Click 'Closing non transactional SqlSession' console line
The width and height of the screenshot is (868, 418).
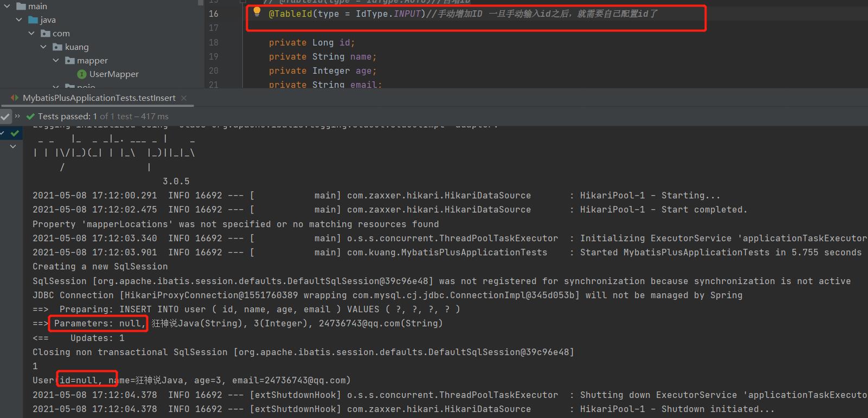click(303, 352)
